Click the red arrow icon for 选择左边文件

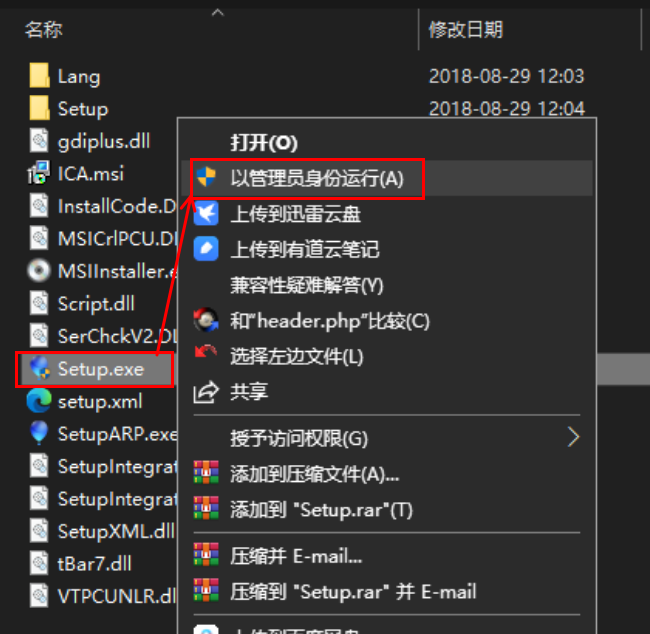tap(206, 352)
